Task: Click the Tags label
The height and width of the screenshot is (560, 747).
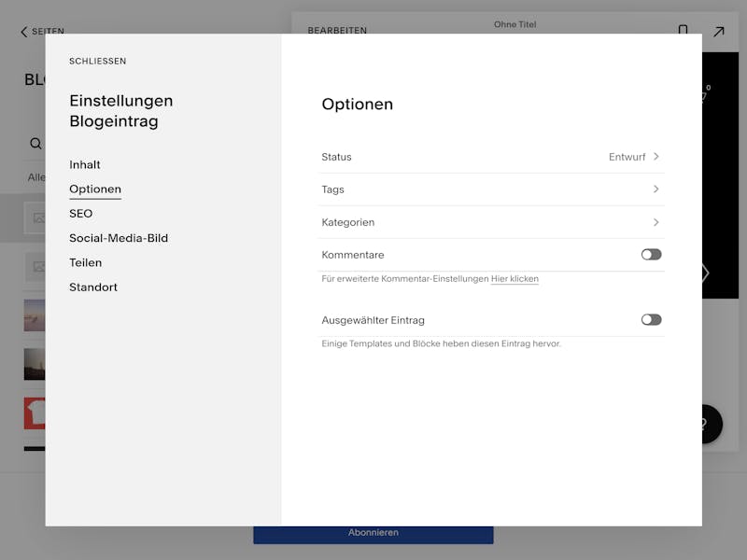Action: [x=332, y=189]
